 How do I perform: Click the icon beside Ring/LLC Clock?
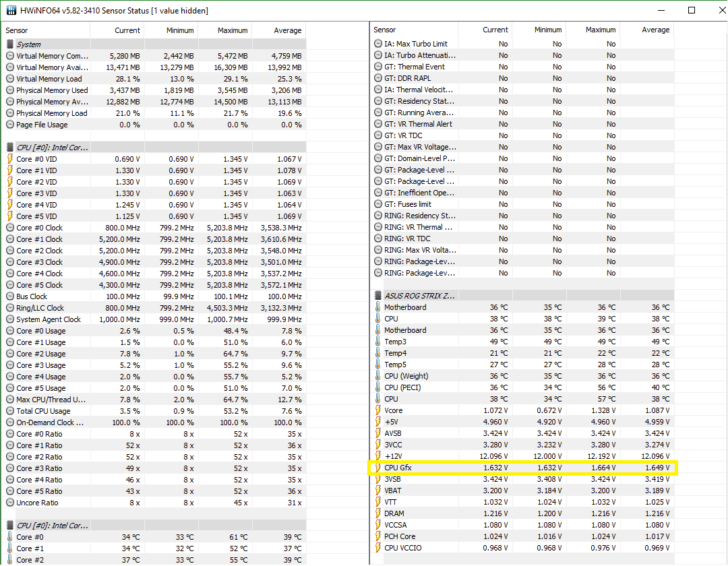(x=9, y=307)
